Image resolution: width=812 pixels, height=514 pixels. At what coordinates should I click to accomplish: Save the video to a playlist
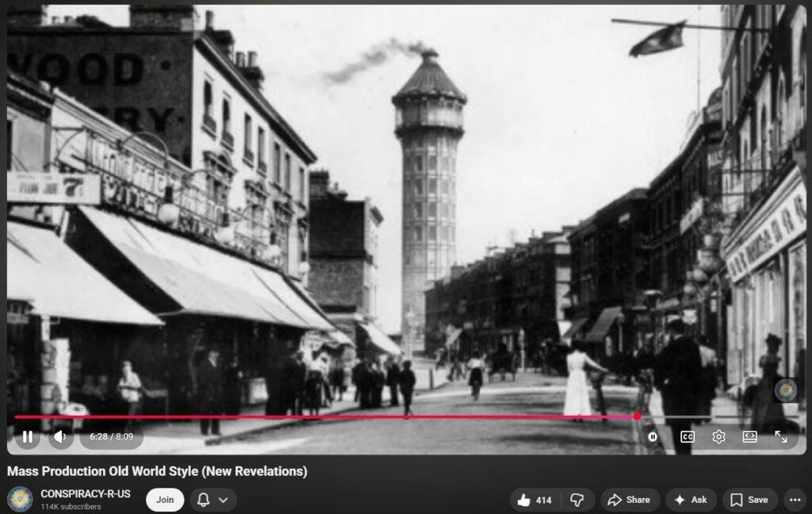(x=749, y=500)
